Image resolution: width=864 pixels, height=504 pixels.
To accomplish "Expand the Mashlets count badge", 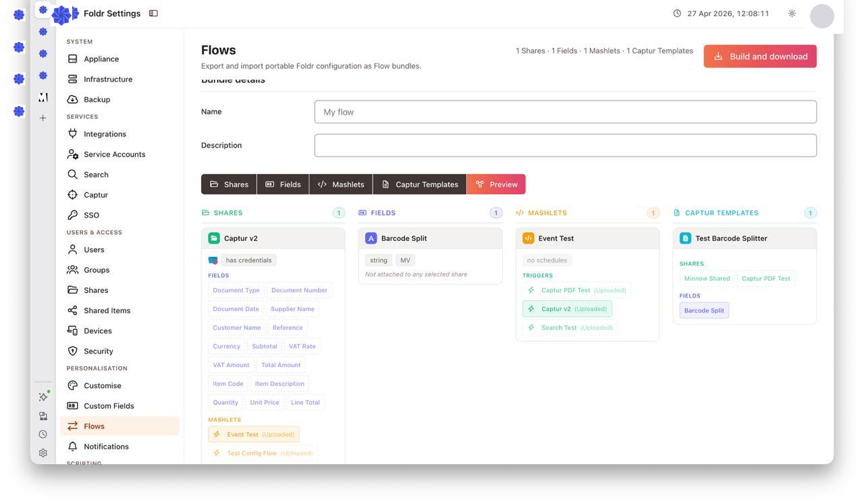I will (652, 212).
